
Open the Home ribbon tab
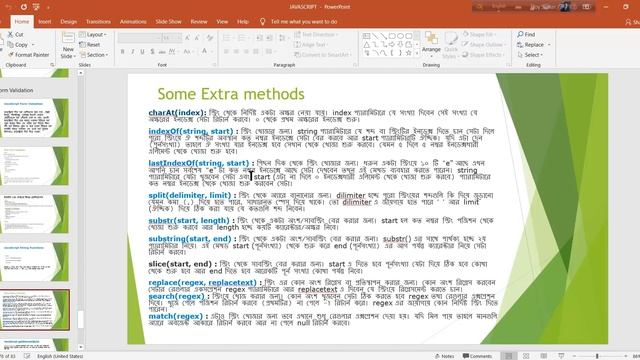[22, 22]
